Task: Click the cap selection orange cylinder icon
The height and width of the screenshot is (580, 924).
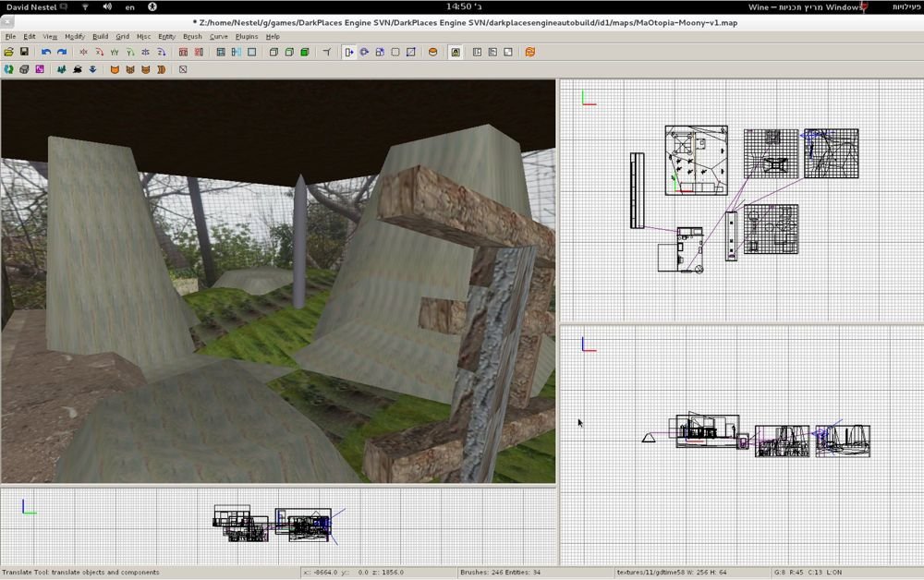Action: coord(433,52)
